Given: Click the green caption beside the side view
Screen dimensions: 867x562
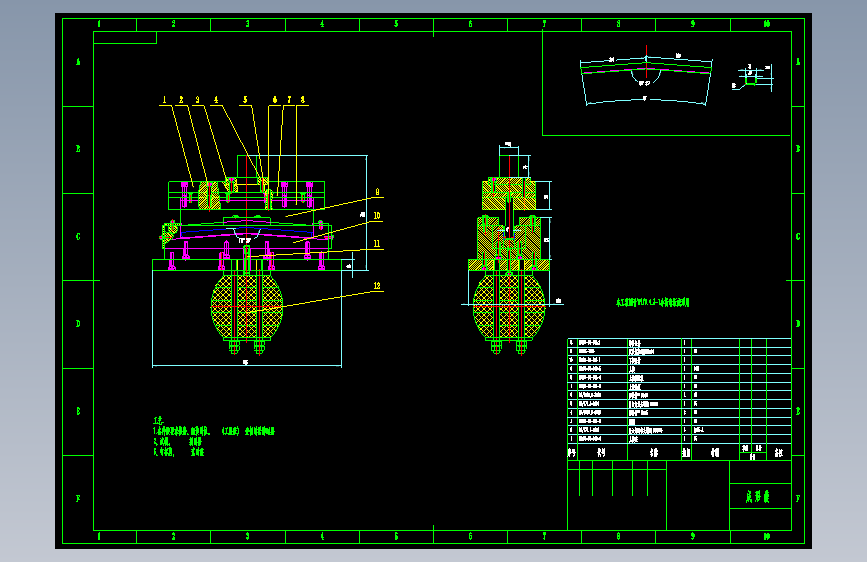Looking at the screenshot, I should [x=652, y=303].
